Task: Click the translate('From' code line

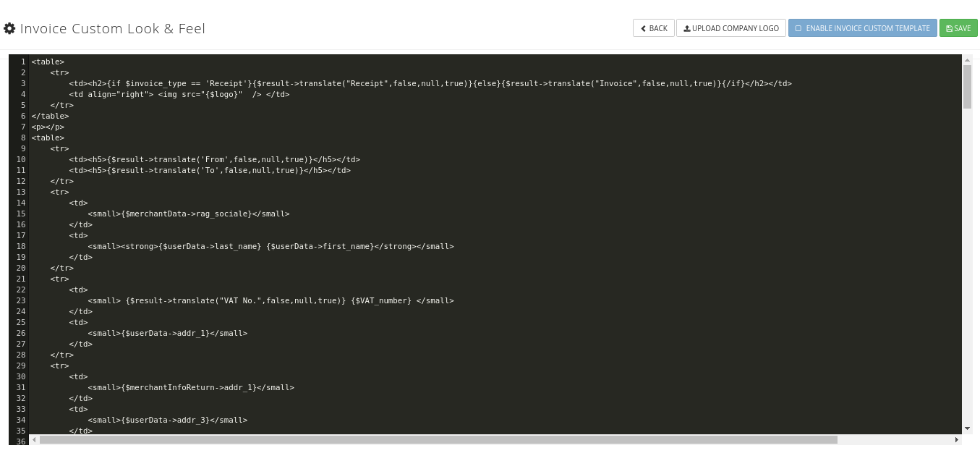Action: coord(215,159)
